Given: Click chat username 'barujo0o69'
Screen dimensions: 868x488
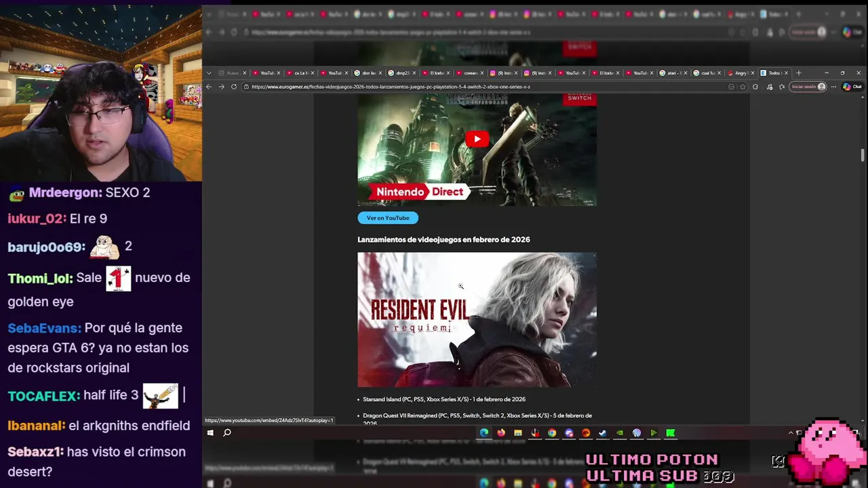Looking at the screenshot, I should [46, 247].
